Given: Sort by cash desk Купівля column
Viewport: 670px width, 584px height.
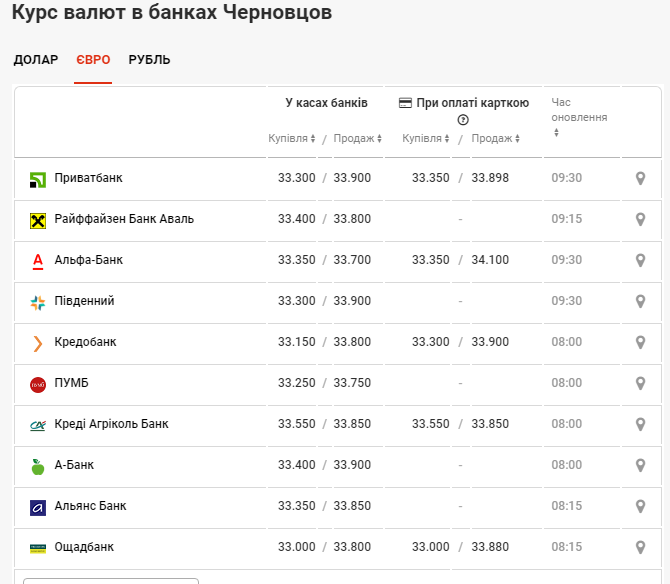Looking at the screenshot, I should coord(292,138).
